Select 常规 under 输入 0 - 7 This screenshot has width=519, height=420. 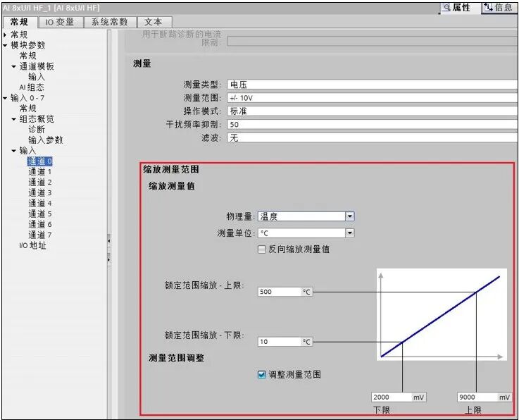[27, 109]
